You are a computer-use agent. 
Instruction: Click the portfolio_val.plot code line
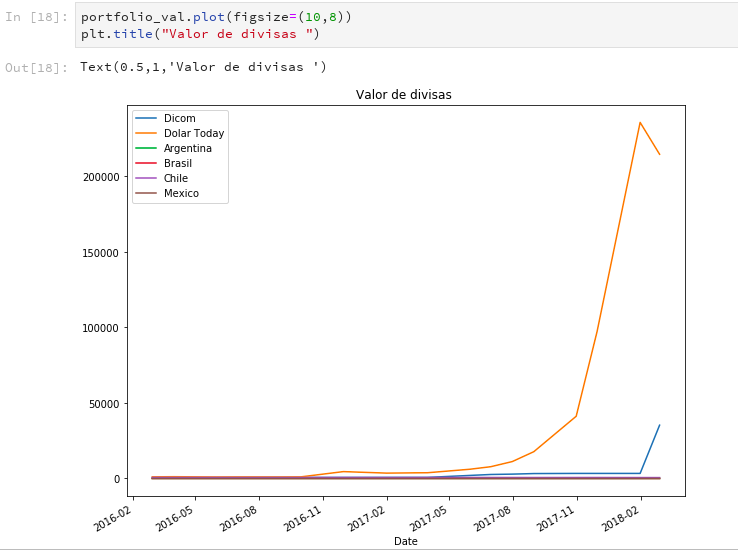(x=216, y=17)
